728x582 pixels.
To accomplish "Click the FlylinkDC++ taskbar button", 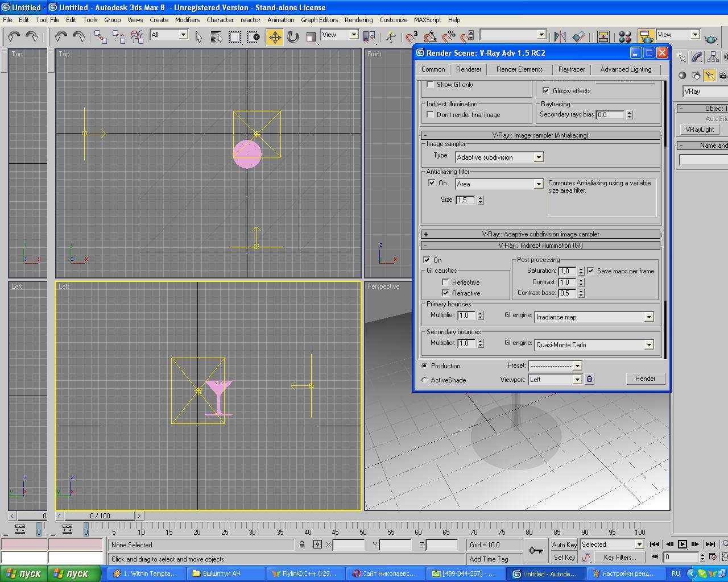I will (x=305, y=573).
